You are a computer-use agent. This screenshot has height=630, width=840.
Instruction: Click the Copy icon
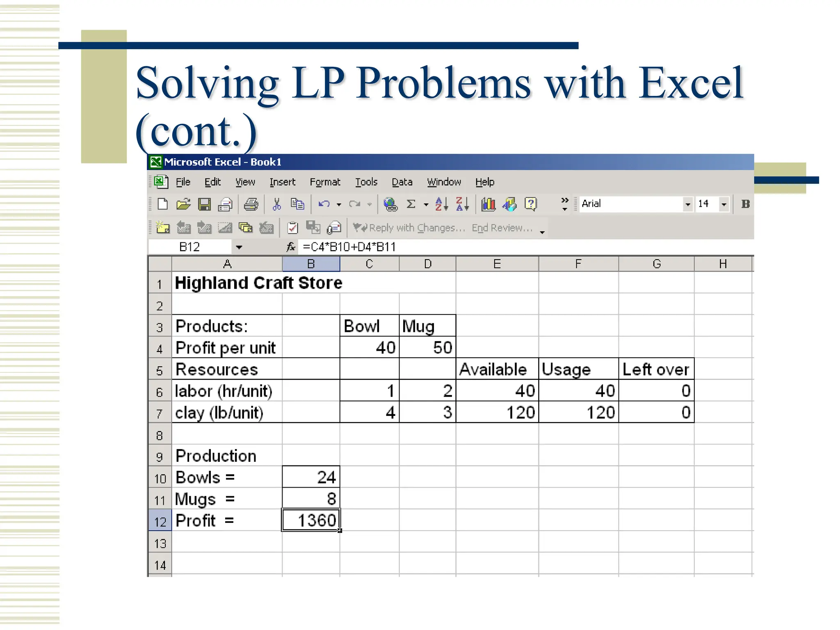click(297, 204)
